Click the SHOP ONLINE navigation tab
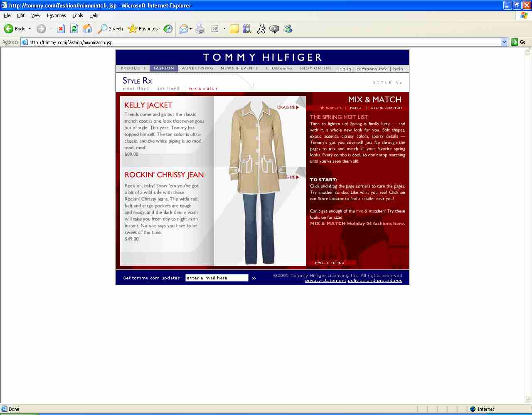Screen dimensions: 532x415 (315, 68)
